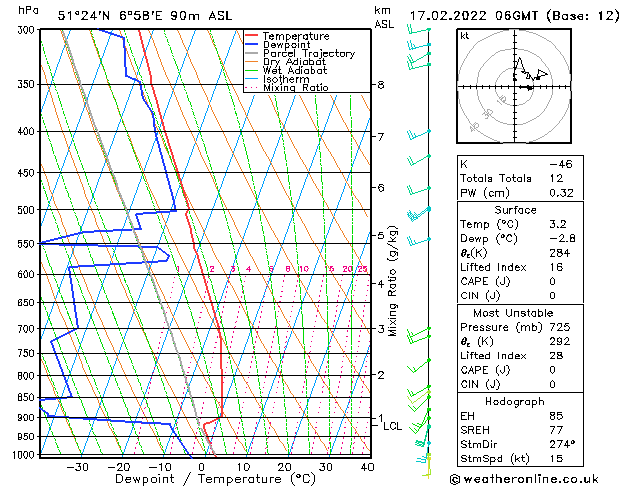Click the 8 km altitude axis label

(381, 85)
